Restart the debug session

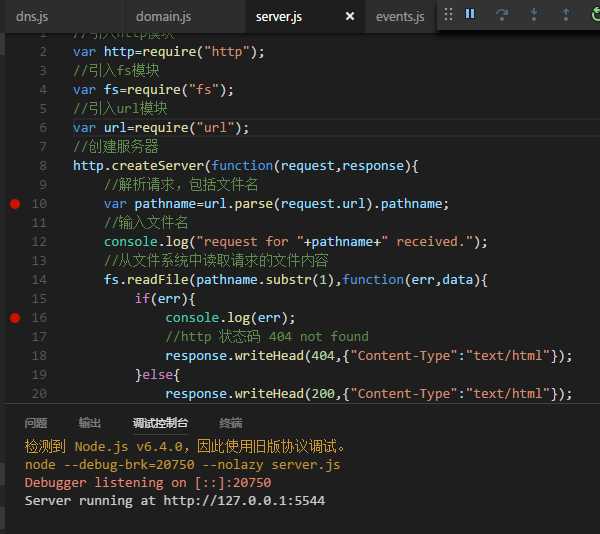click(x=595, y=15)
